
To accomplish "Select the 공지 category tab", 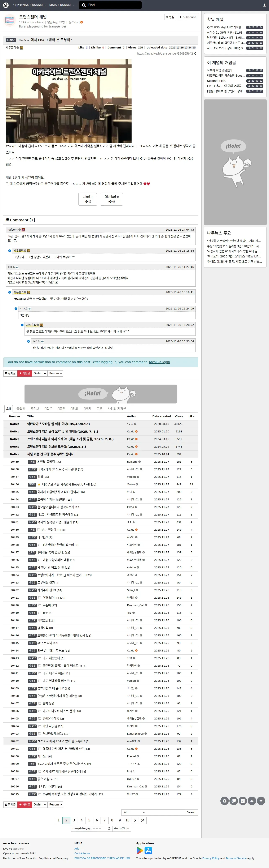I will pyautogui.click(x=87, y=409).
